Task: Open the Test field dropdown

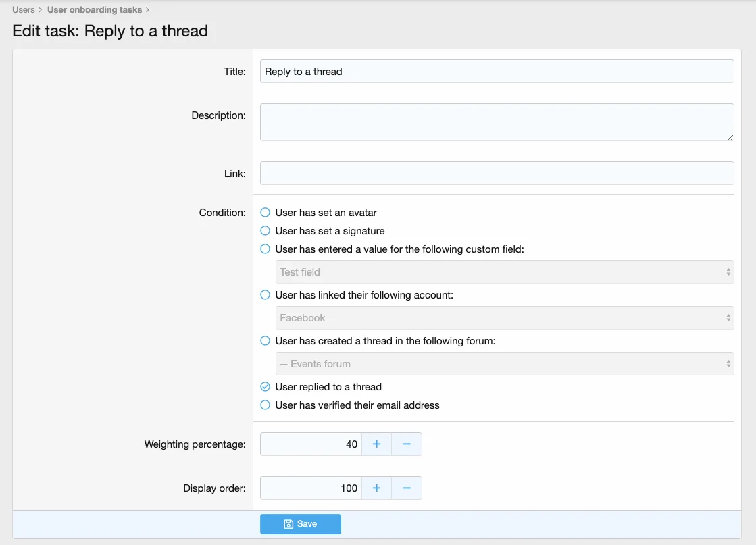Action: 504,272
